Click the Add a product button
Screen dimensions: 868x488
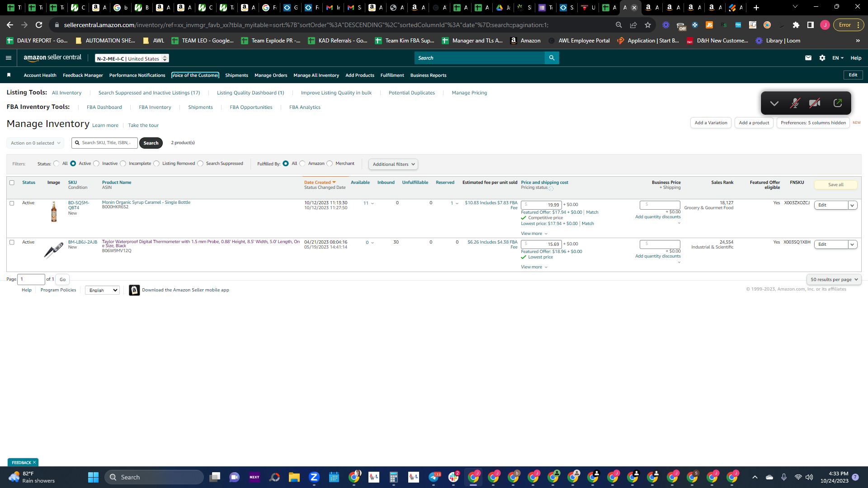[754, 123]
